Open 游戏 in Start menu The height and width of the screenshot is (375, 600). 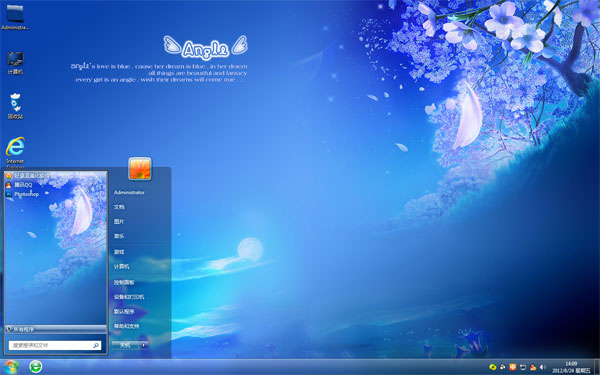point(119,252)
